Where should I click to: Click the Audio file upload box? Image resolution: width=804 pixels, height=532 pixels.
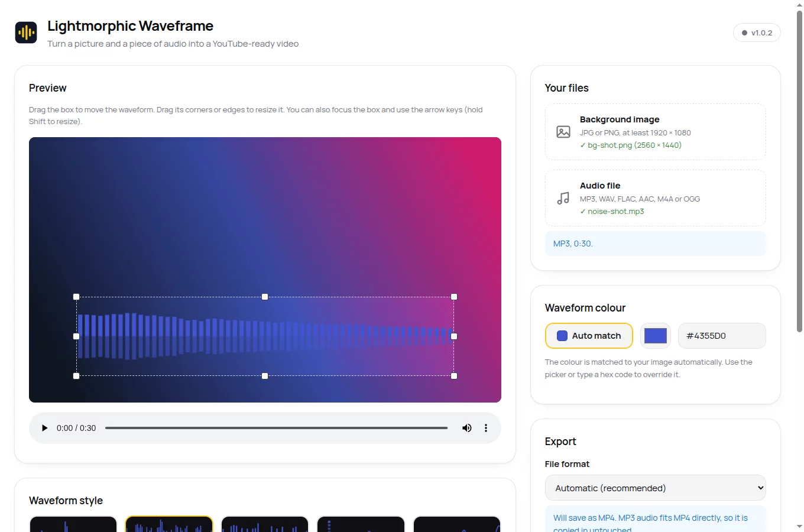[655, 198]
